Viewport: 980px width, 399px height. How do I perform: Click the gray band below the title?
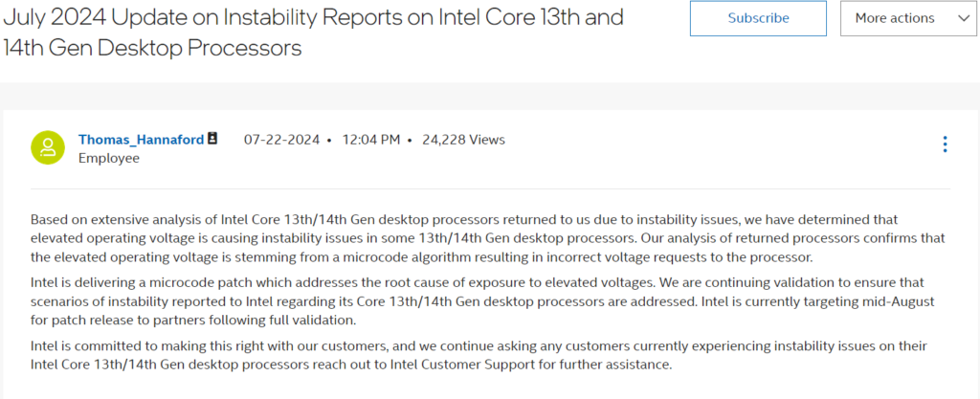(490, 96)
